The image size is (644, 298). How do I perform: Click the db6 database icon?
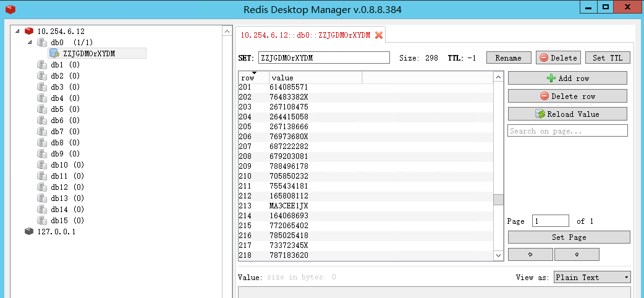coord(42,120)
